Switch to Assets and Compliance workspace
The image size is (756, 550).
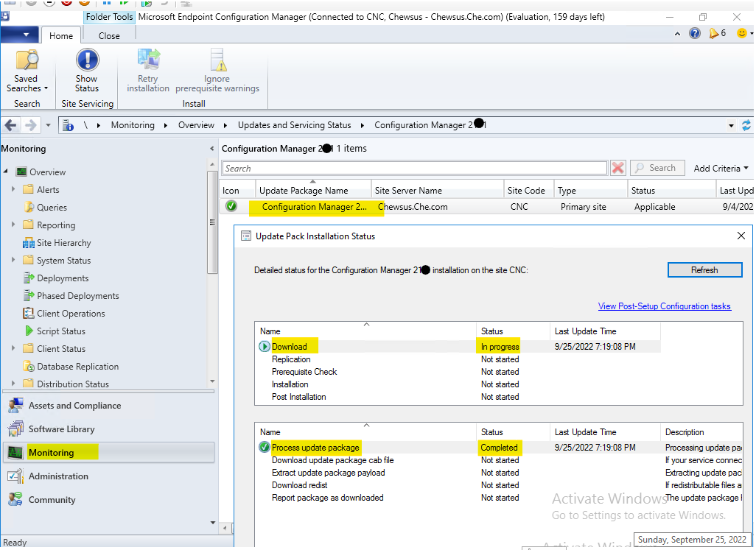pos(74,406)
